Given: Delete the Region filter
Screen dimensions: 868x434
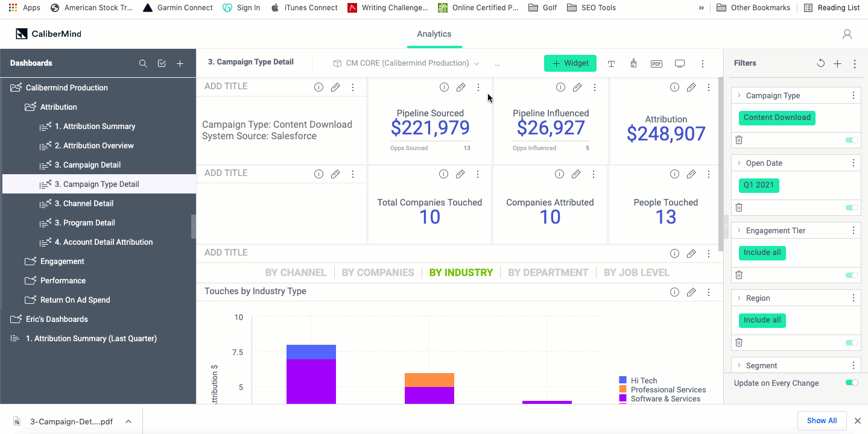Looking at the screenshot, I should [x=739, y=342].
